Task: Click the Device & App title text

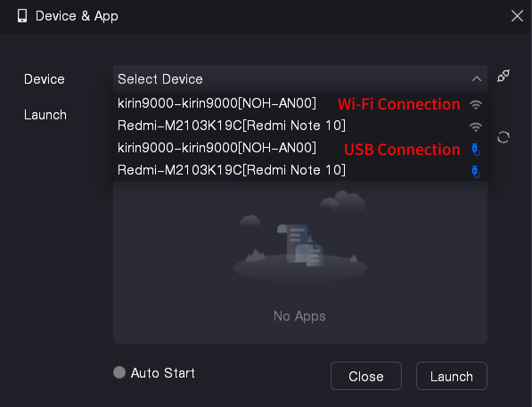Action: click(x=77, y=16)
